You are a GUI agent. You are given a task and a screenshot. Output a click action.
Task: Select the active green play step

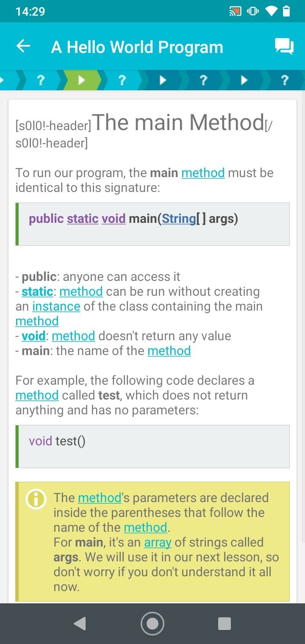tap(81, 80)
